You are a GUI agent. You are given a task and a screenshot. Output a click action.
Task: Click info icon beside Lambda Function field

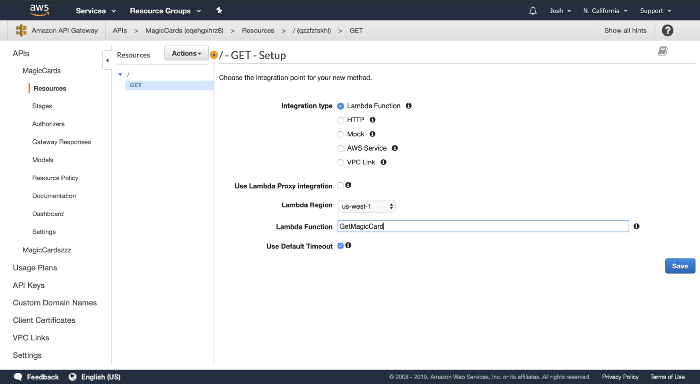(636, 226)
